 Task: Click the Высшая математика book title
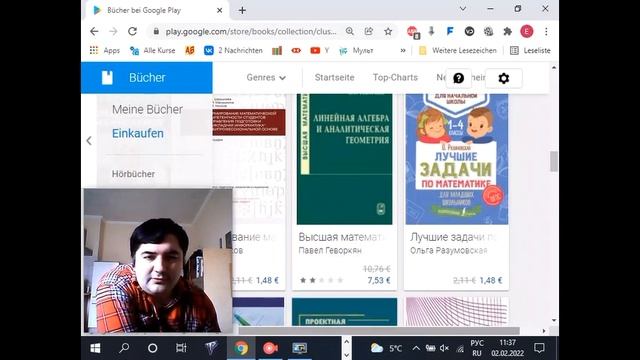[x=342, y=237]
